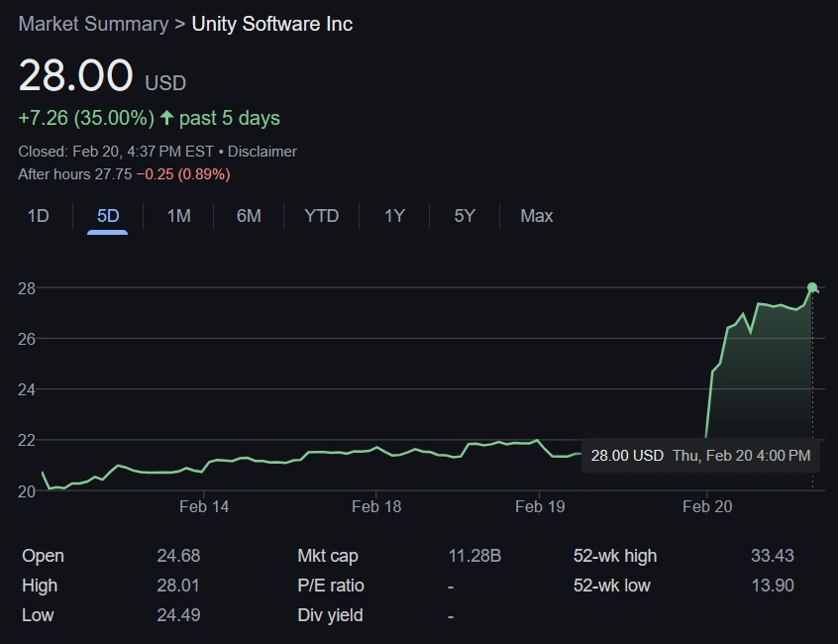
Task: Switch chart to 1Y range
Action: pyautogui.click(x=394, y=216)
